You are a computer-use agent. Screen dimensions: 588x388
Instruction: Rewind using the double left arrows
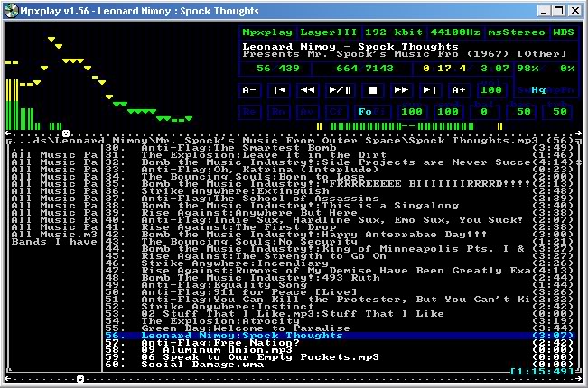(x=308, y=90)
